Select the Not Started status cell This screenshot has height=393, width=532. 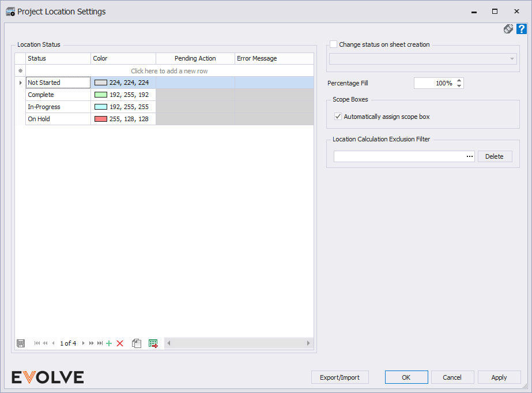click(x=58, y=83)
